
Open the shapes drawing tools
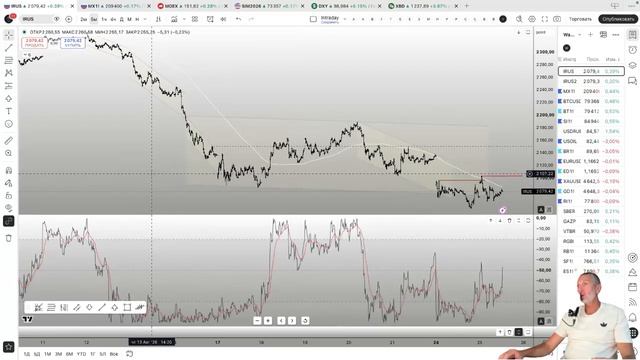click(x=9, y=98)
